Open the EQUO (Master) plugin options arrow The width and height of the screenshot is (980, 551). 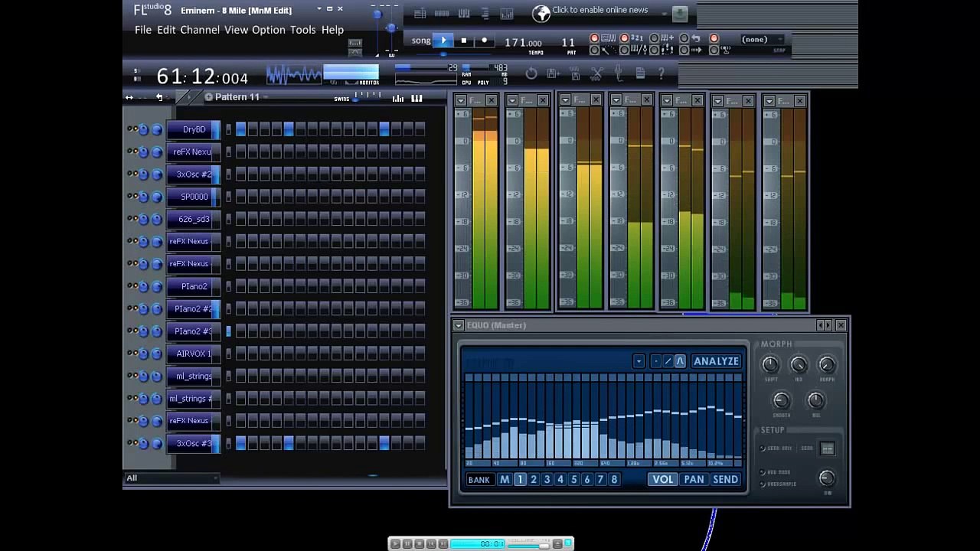[x=458, y=325]
